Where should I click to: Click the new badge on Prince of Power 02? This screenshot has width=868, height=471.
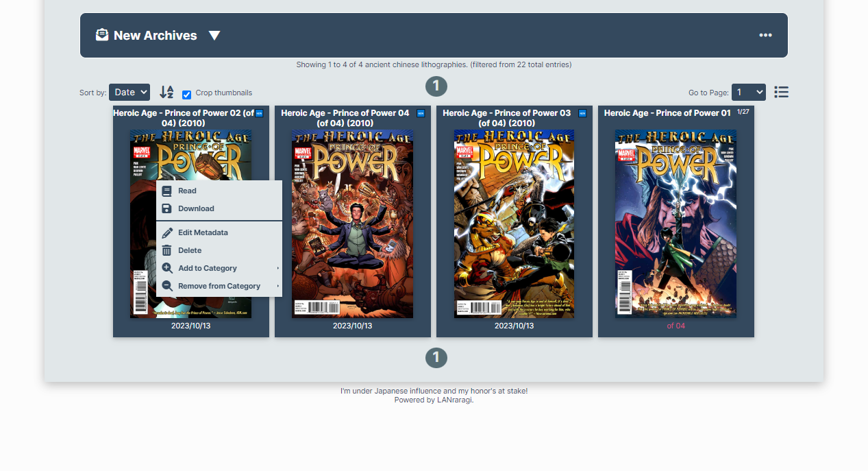[259, 113]
